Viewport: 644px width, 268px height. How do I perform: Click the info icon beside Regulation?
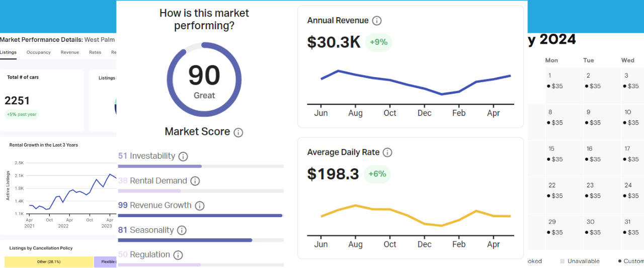coord(178,255)
